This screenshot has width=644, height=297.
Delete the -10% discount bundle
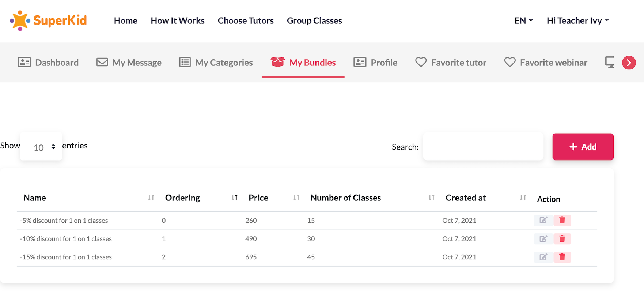(x=562, y=238)
